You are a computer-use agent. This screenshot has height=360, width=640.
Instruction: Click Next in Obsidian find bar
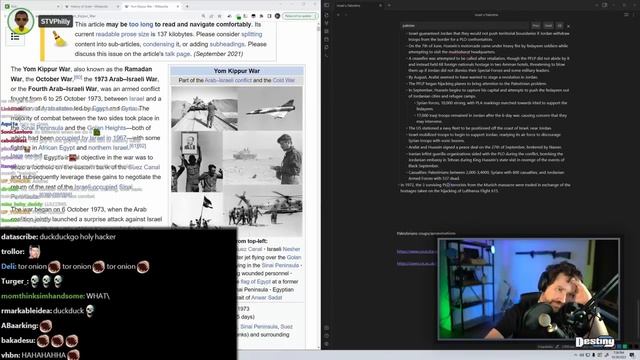[548, 25]
